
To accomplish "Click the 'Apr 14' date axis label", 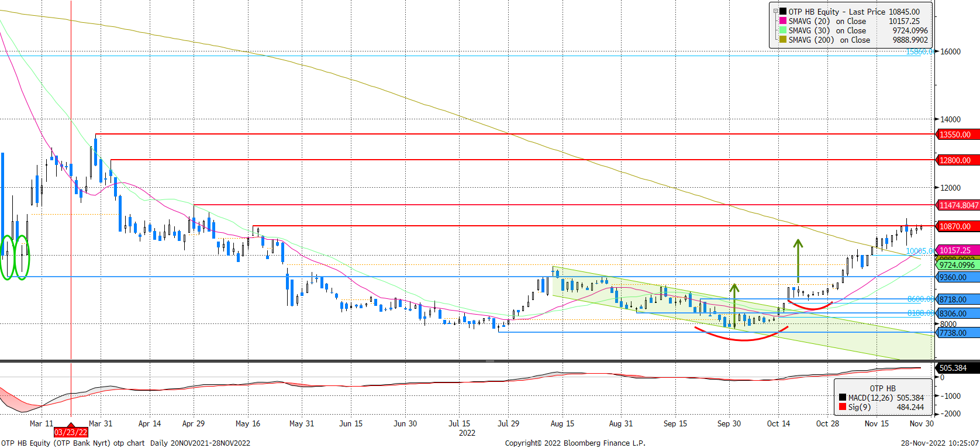I will pos(150,423).
